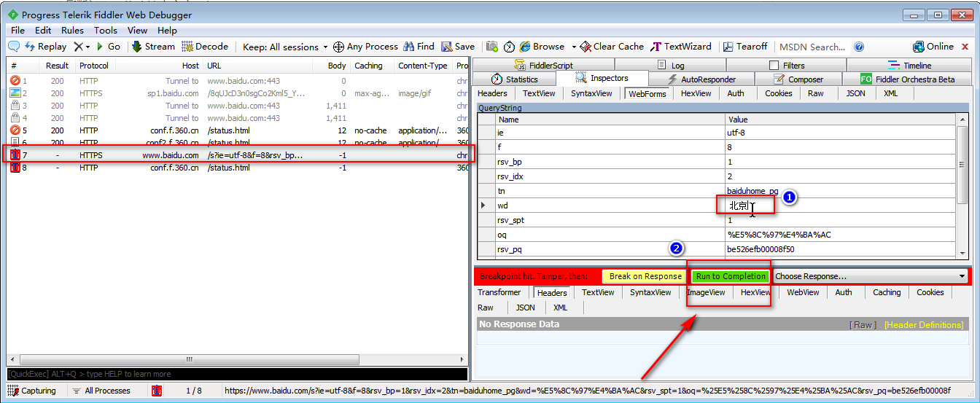Switch to the Statistics tab
Screen dimensions: 980x403
click(514, 79)
